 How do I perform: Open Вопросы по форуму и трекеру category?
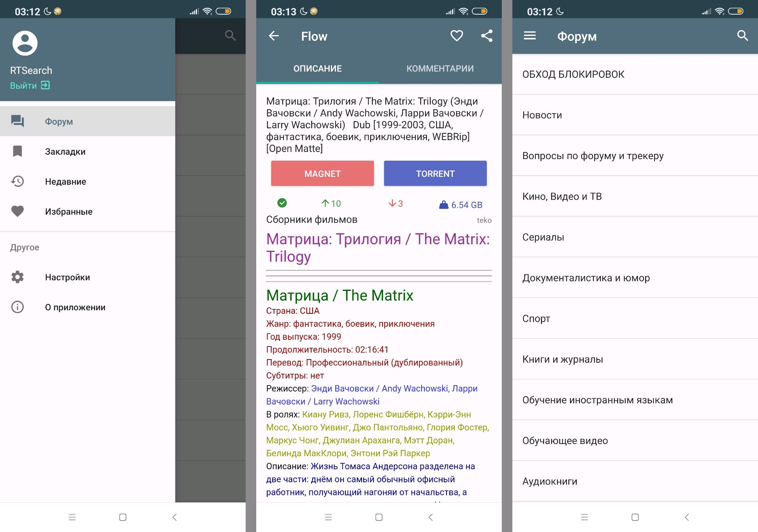tap(635, 155)
